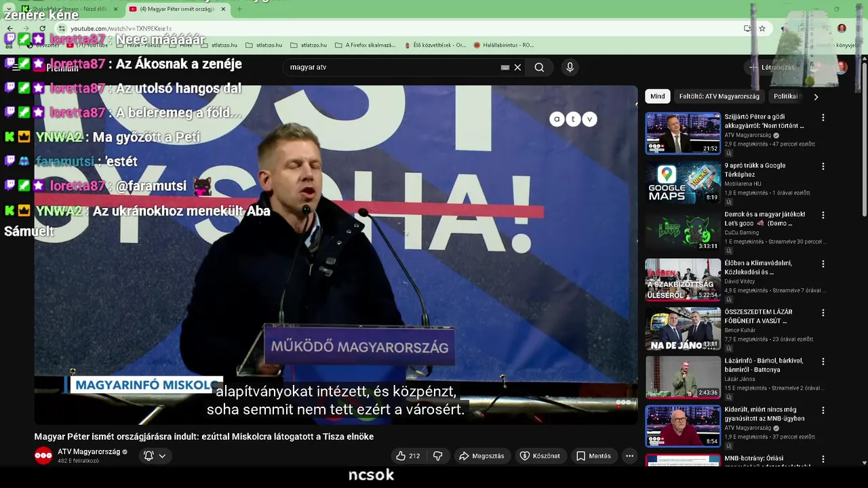Screen dimensions: 868x488
Task: Open the YouTube account avatar menu
Action: 842,67
